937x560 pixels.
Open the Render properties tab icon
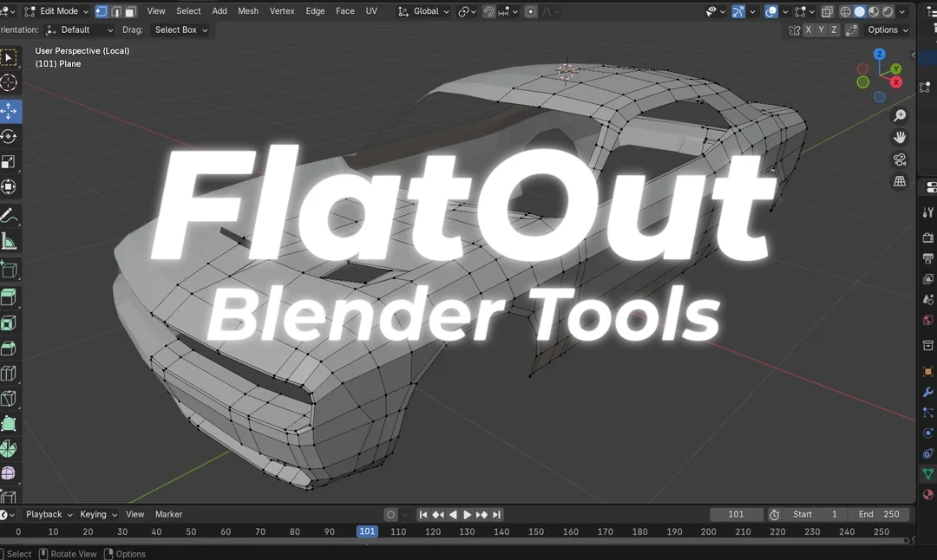tap(928, 238)
